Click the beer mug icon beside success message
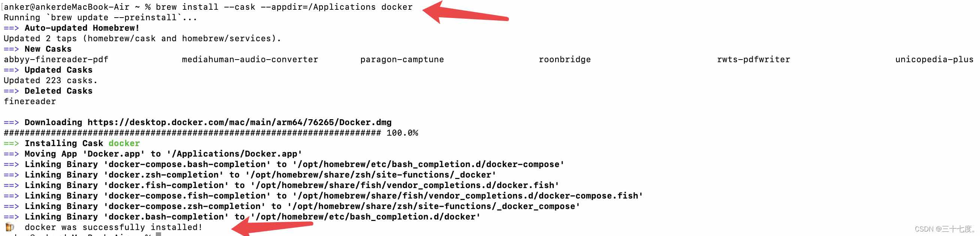 [9, 227]
